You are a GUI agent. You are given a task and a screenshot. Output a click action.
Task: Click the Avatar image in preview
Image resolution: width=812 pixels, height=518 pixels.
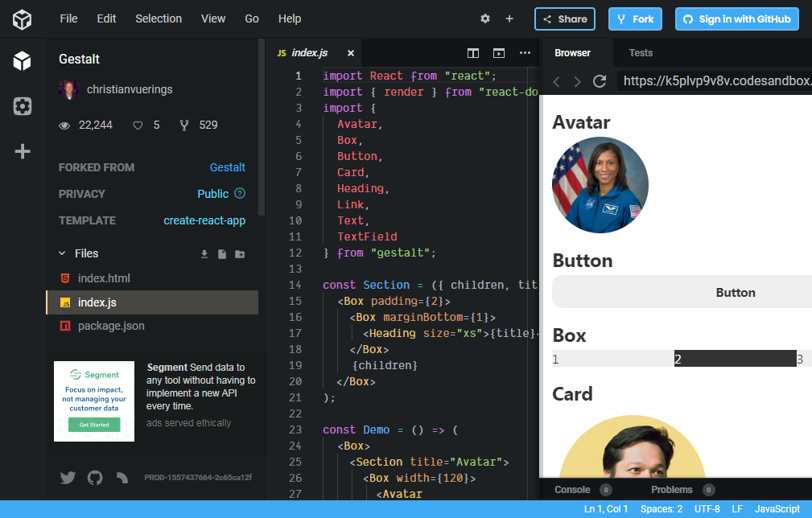tap(600, 185)
